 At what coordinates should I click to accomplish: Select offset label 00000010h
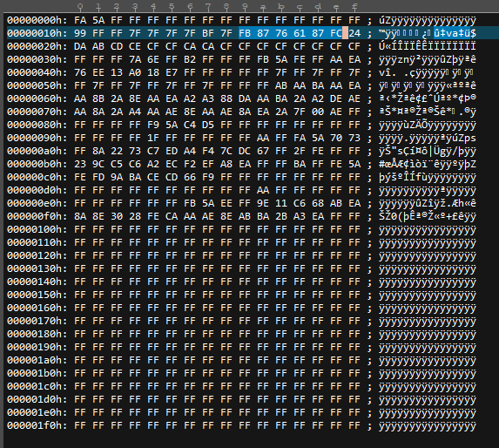tap(37, 33)
